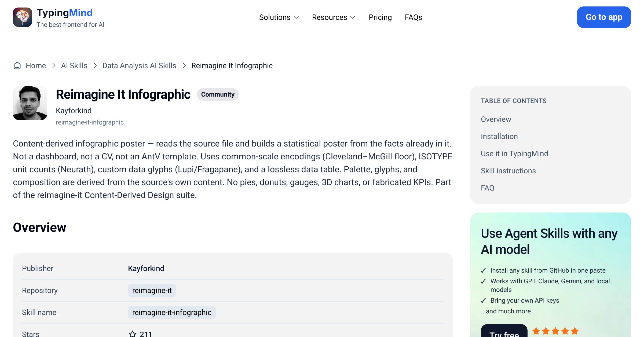Click the Stars row label
644x337 pixels.
[x=31, y=334]
